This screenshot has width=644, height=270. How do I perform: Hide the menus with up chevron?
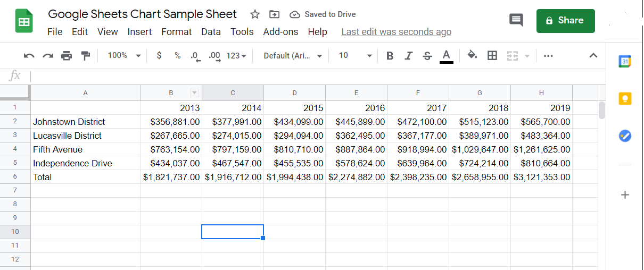[593, 55]
